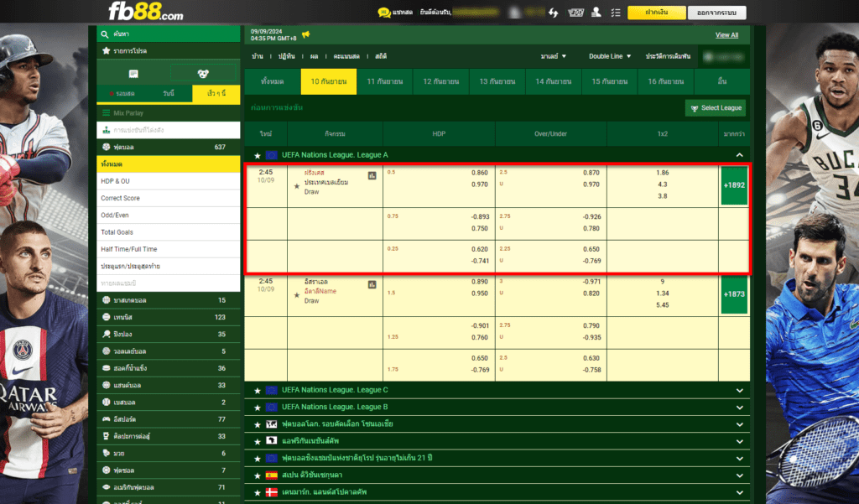
Task: Click the football ball icon with 637 count
Action: click(x=107, y=147)
